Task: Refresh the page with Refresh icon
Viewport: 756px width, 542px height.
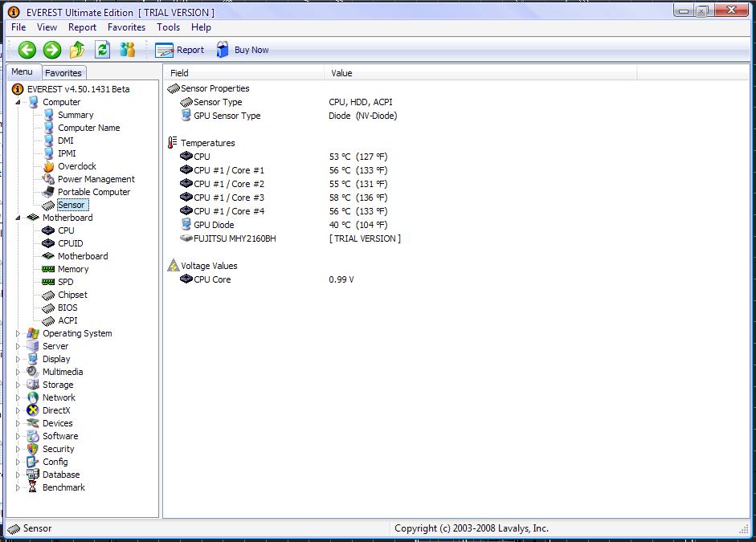Action: tap(102, 50)
